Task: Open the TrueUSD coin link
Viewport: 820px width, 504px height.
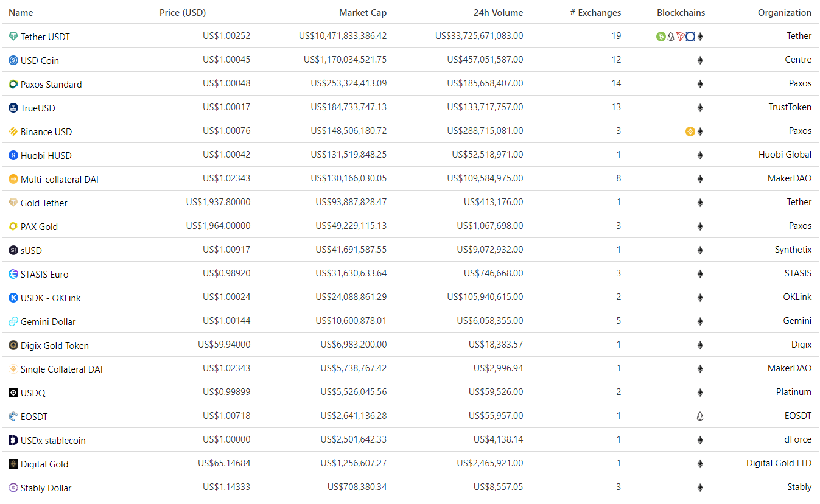Action: (38, 108)
